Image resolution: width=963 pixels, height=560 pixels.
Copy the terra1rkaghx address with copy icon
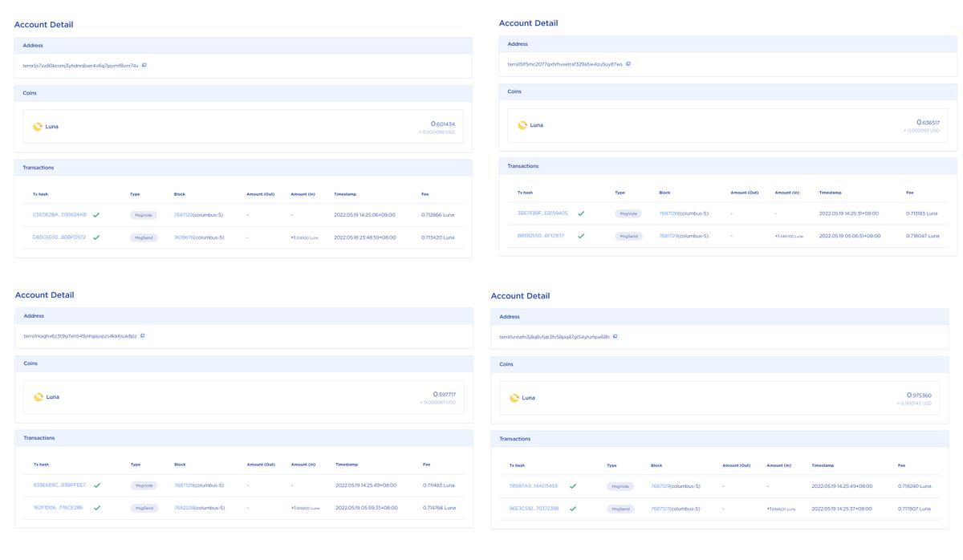pos(143,336)
